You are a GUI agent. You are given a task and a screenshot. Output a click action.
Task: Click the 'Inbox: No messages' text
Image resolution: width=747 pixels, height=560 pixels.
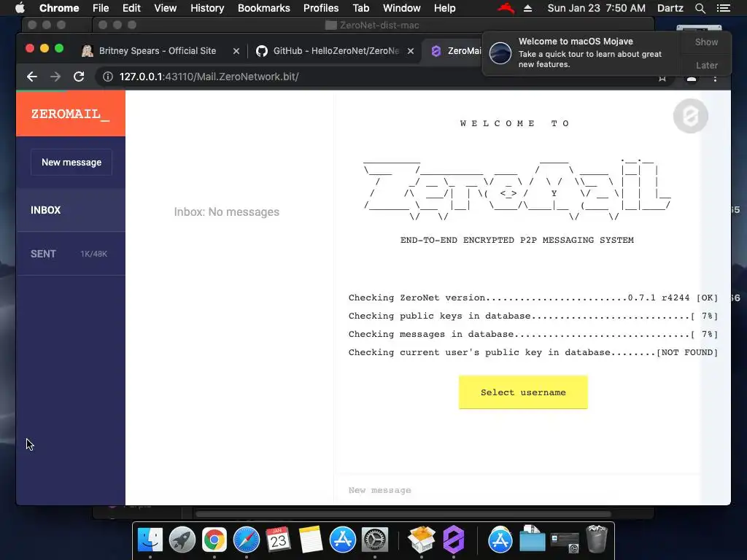coord(226,212)
